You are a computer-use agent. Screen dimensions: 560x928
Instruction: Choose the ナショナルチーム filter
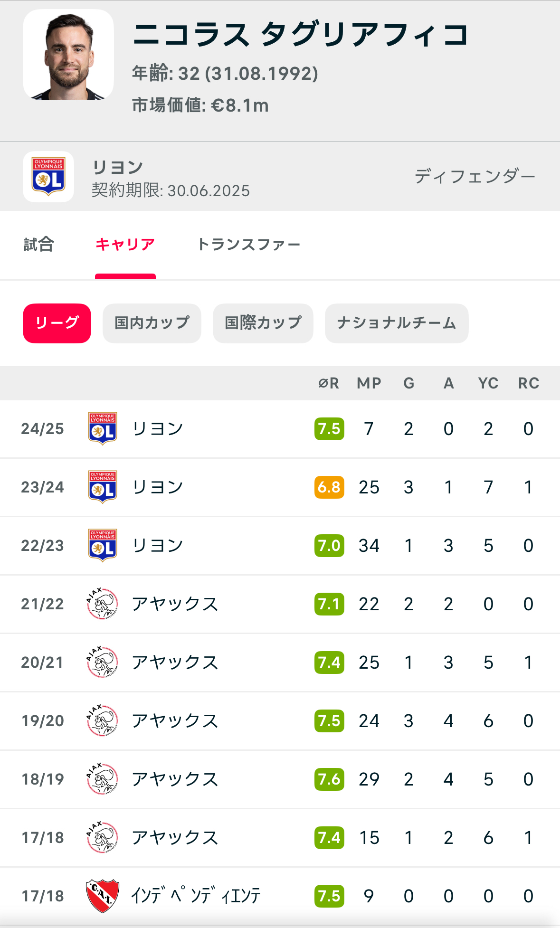[397, 323]
